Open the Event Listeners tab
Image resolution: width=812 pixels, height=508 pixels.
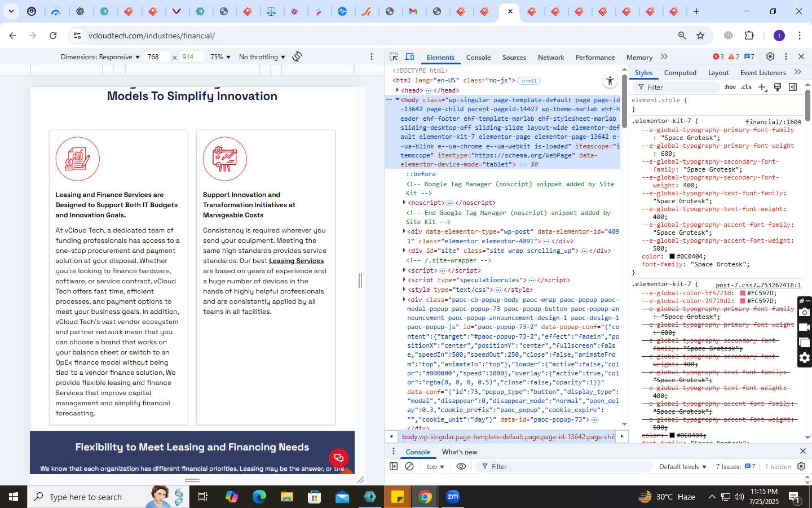[763, 73]
